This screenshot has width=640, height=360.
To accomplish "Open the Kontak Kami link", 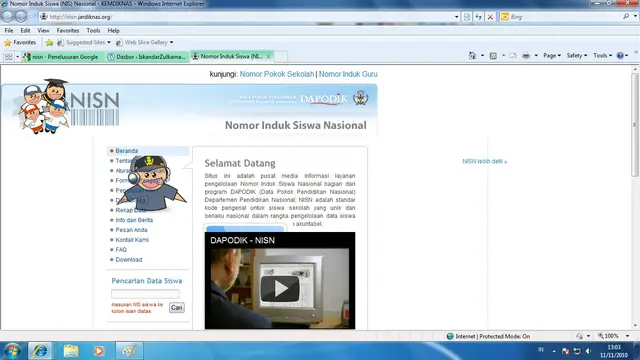I will [132, 240].
